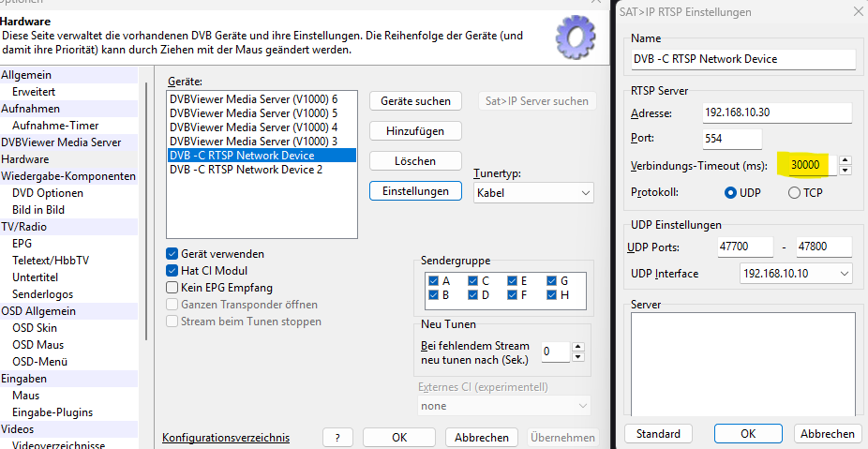
Task: Click the empty Server list box
Action: pyautogui.click(x=743, y=363)
